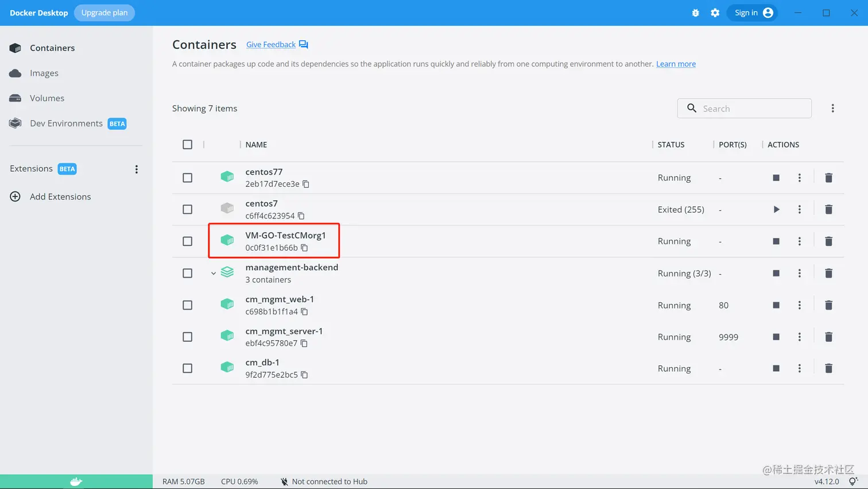Open more actions for centos7
Screen dimensions: 868x489
[x=799, y=209]
